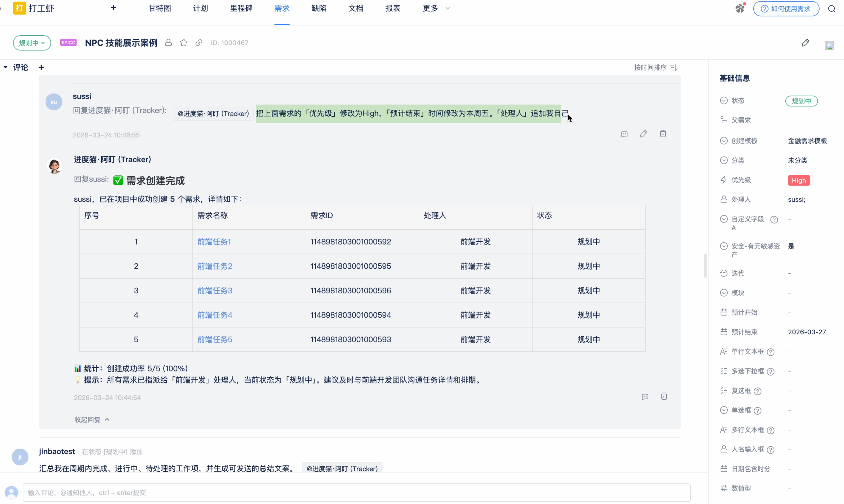Edit sussi's comment with pencil icon
This screenshot has height=504, width=844.
pos(643,134)
